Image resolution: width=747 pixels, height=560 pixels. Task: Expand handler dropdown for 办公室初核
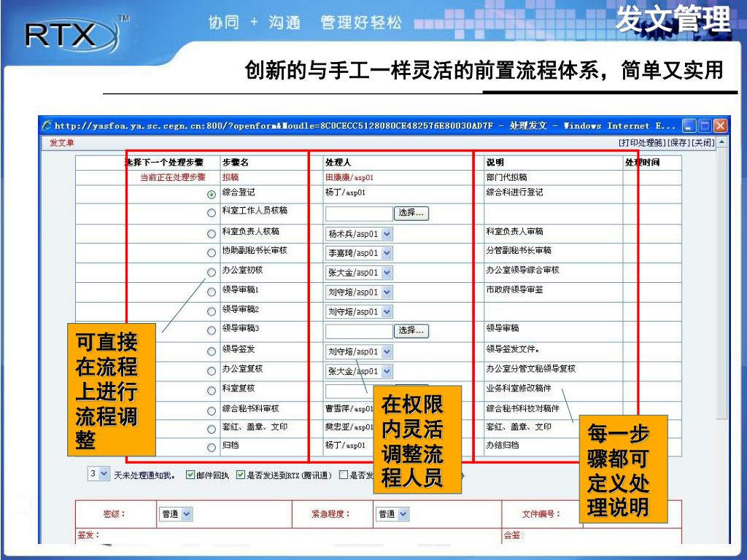point(387,273)
